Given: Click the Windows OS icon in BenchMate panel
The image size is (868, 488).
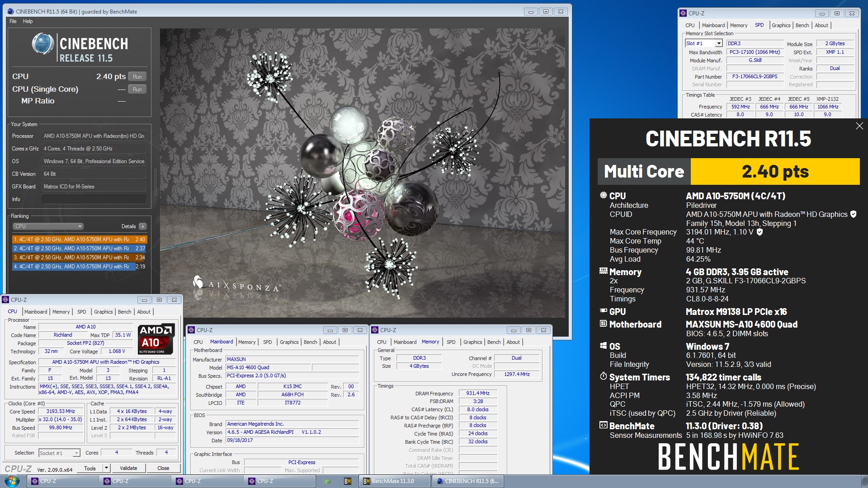Looking at the screenshot, I should [x=603, y=346].
